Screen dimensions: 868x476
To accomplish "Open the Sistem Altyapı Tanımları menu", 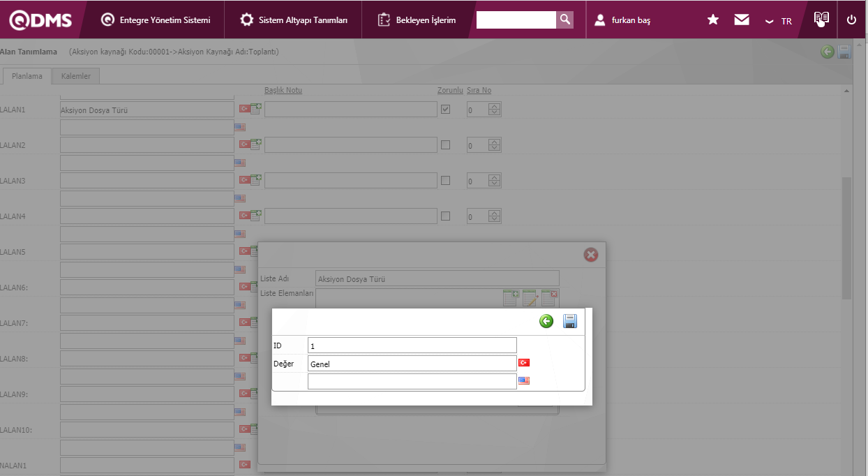I will [x=293, y=20].
